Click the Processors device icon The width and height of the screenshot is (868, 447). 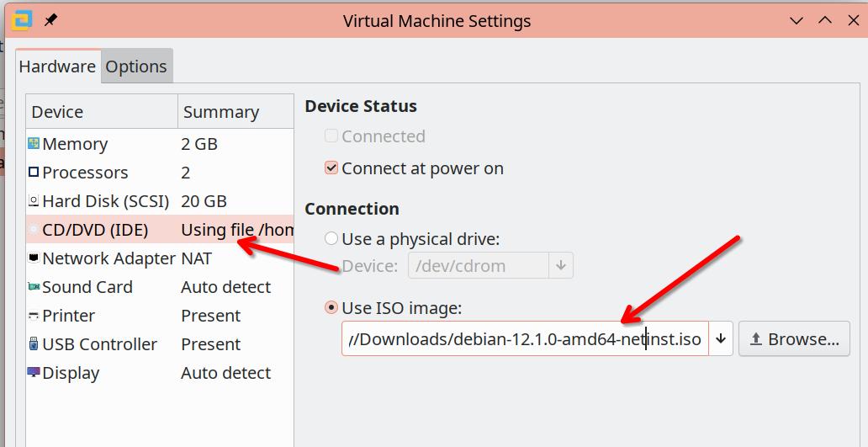point(34,173)
